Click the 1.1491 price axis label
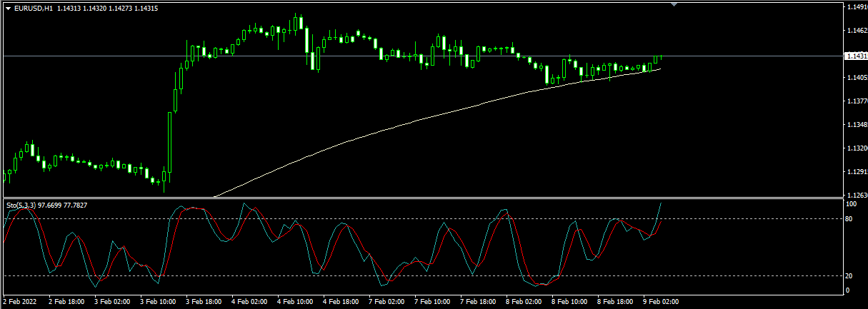The height and width of the screenshot is (309, 868). tap(856, 7)
